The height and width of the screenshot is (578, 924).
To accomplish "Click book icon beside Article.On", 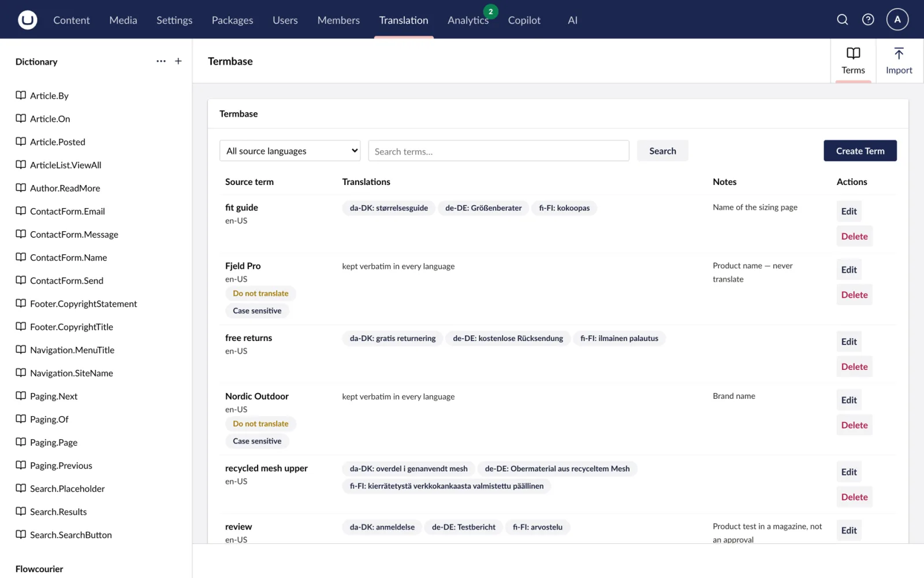I will [x=21, y=118].
